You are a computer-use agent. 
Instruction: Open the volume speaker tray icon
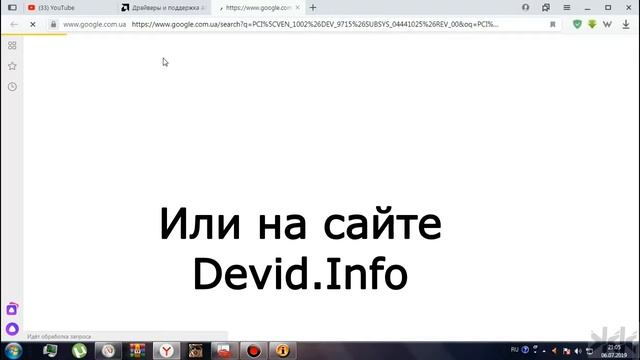578,351
